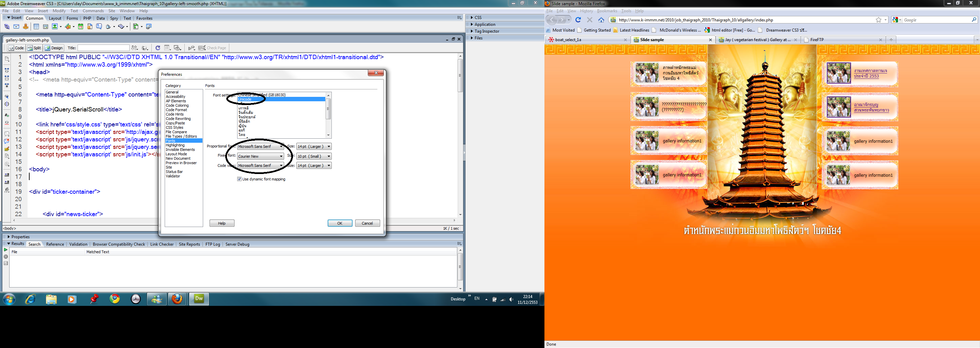Open Preview in Browser globe icon
The width and height of the screenshot is (980, 348).
click(x=145, y=48)
